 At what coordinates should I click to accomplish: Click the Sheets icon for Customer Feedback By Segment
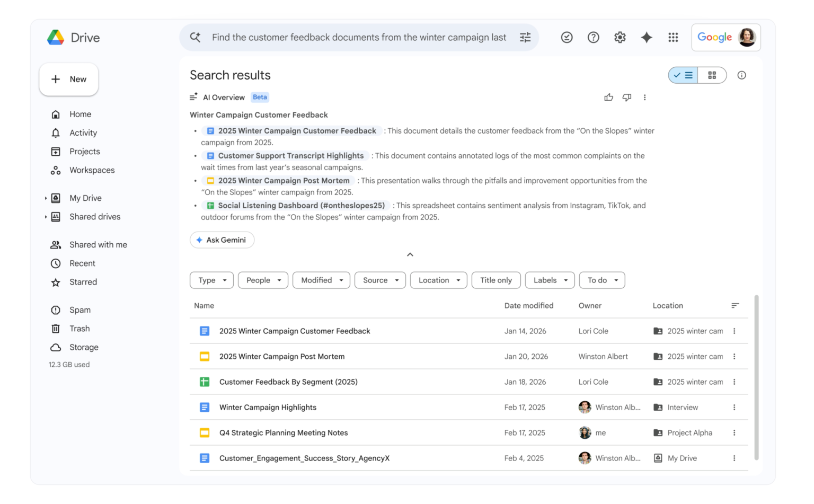(205, 382)
